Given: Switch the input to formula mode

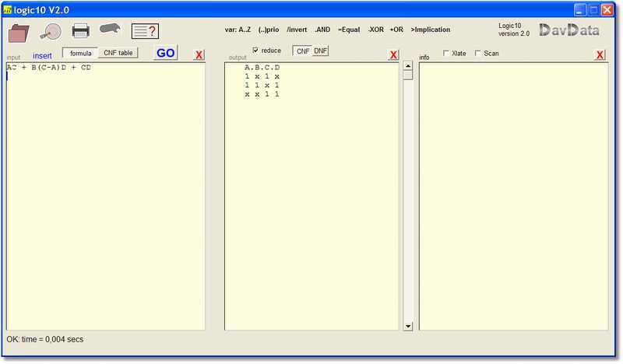Looking at the screenshot, I should coord(81,53).
